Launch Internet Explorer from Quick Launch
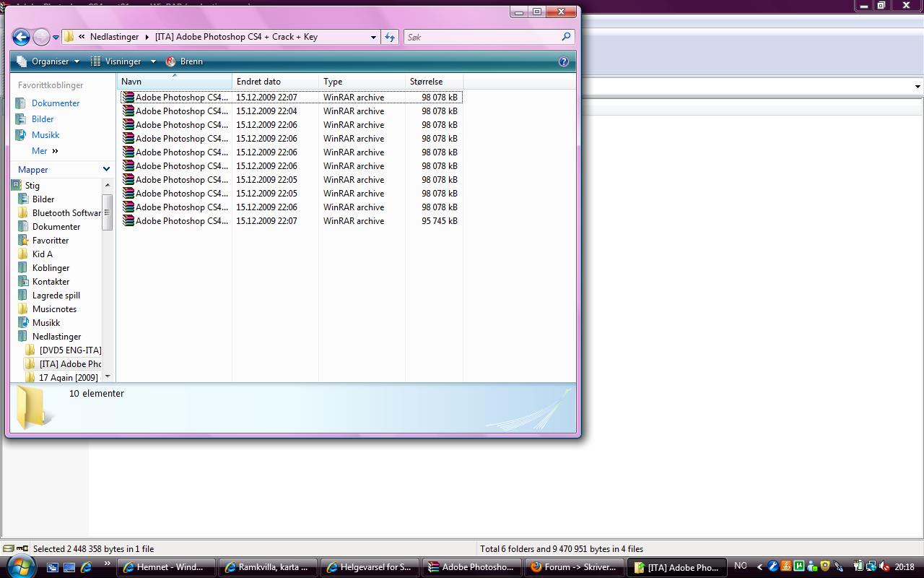The height and width of the screenshot is (578, 924). 86,567
